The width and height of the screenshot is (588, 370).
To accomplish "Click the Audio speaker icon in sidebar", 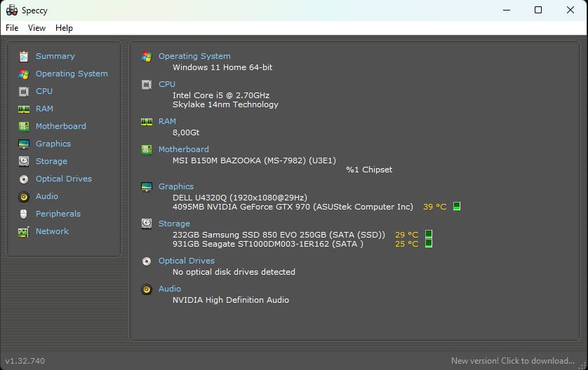I will click(24, 197).
